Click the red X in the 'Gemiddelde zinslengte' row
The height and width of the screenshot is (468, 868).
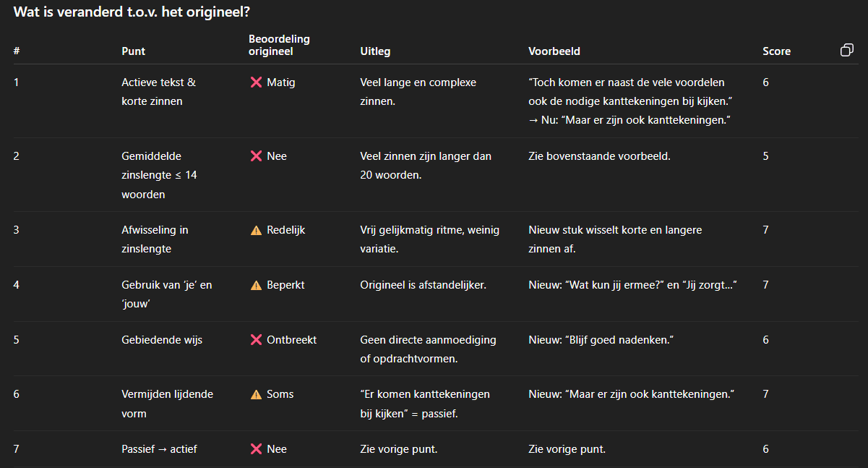pos(256,156)
